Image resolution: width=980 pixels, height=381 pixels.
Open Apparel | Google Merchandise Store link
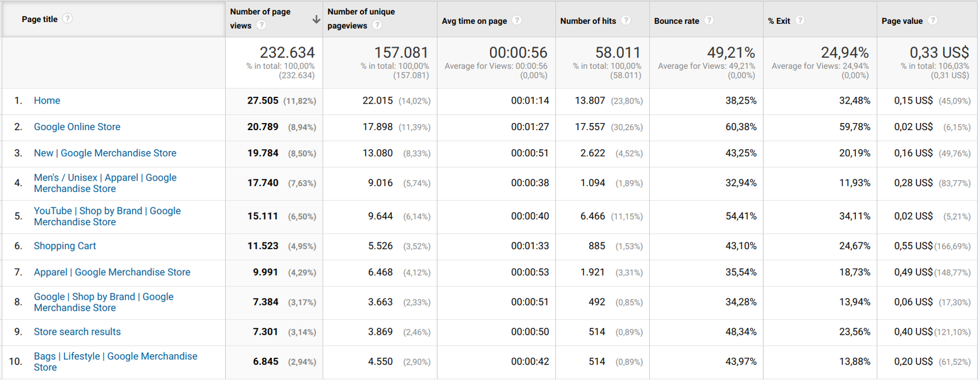[112, 272]
